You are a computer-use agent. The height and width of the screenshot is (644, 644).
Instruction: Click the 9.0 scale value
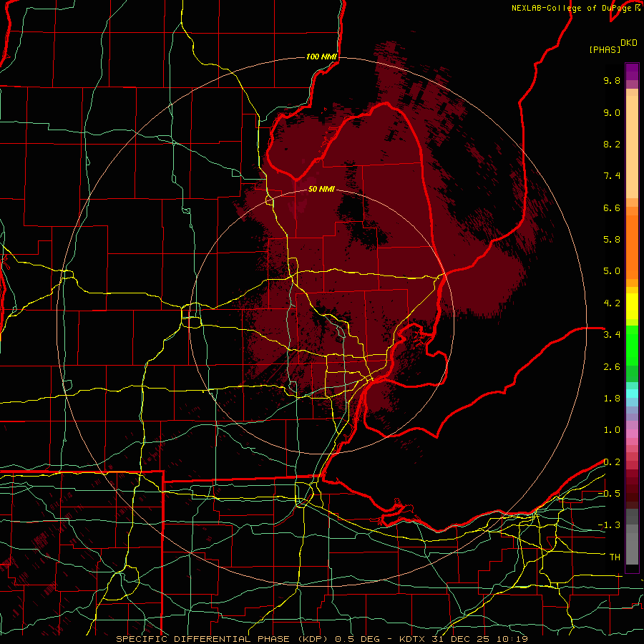coord(612,112)
